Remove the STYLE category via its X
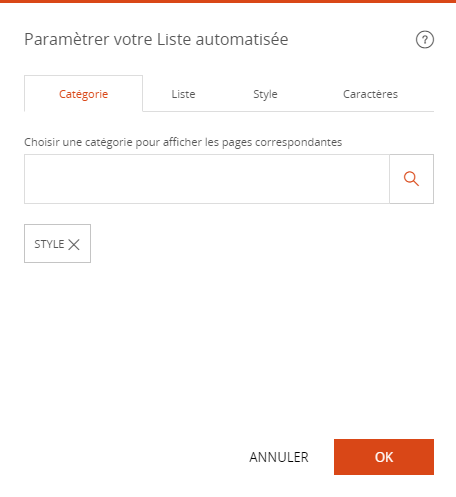 (x=74, y=244)
